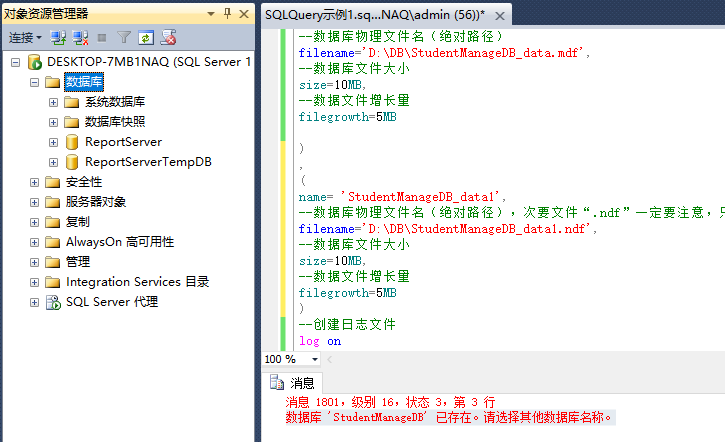Click the AlwaysOn 高可用性 folder icon

53,242
